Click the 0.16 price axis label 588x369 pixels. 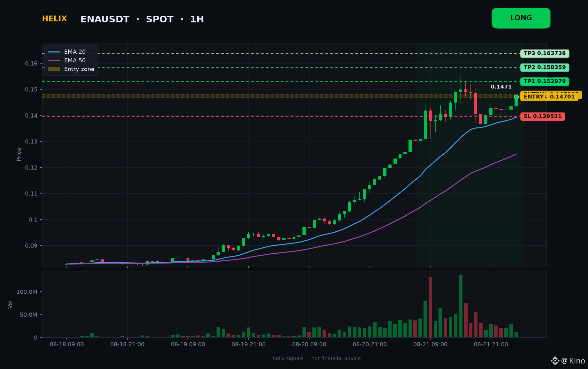(31, 64)
